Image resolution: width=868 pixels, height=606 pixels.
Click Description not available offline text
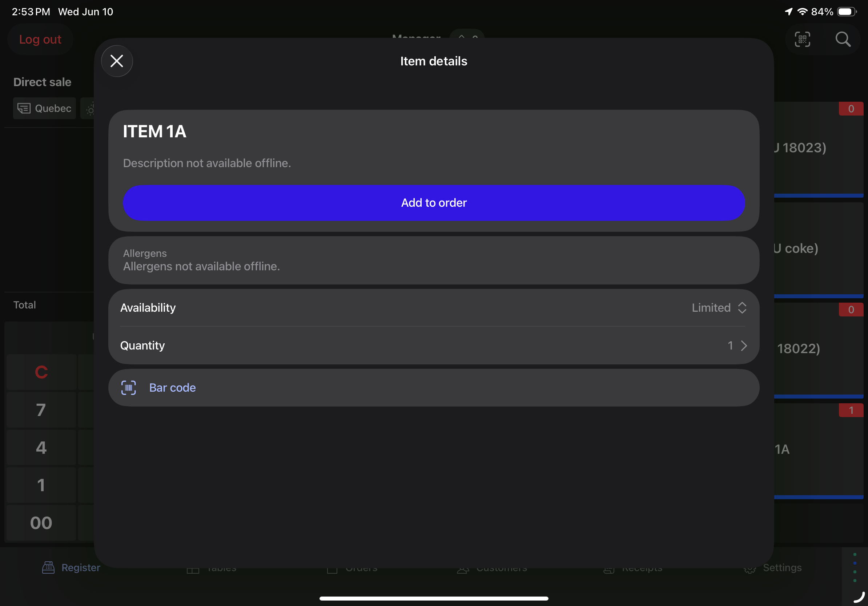[x=207, y=163]
